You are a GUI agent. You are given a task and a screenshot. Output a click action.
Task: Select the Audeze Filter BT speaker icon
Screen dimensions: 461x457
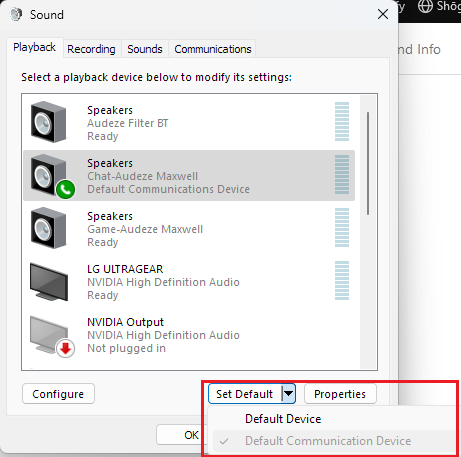click(48, 122)
